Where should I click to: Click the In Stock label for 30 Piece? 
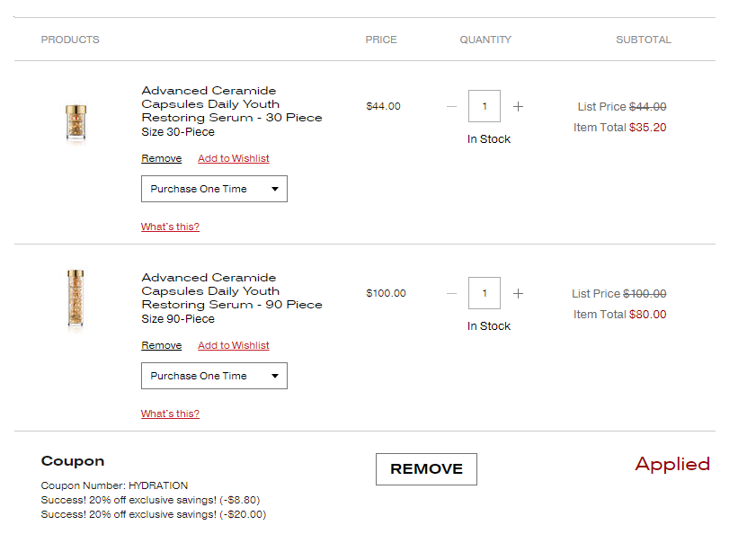click(x=488, y=139)
